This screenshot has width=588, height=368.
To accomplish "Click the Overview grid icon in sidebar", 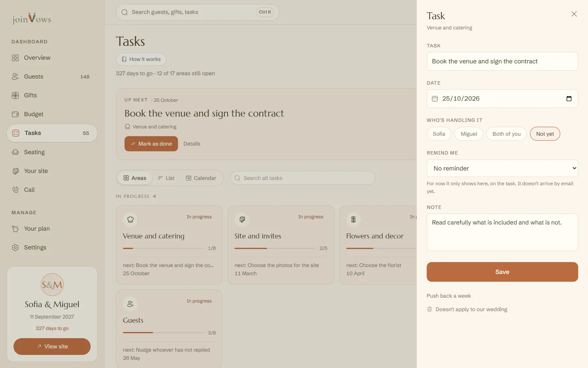I will (x=15, y=58).
